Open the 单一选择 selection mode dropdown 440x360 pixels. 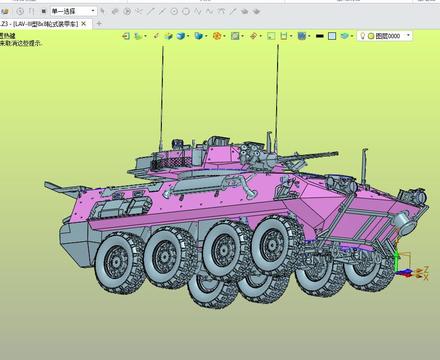click(x=74, y=11)
